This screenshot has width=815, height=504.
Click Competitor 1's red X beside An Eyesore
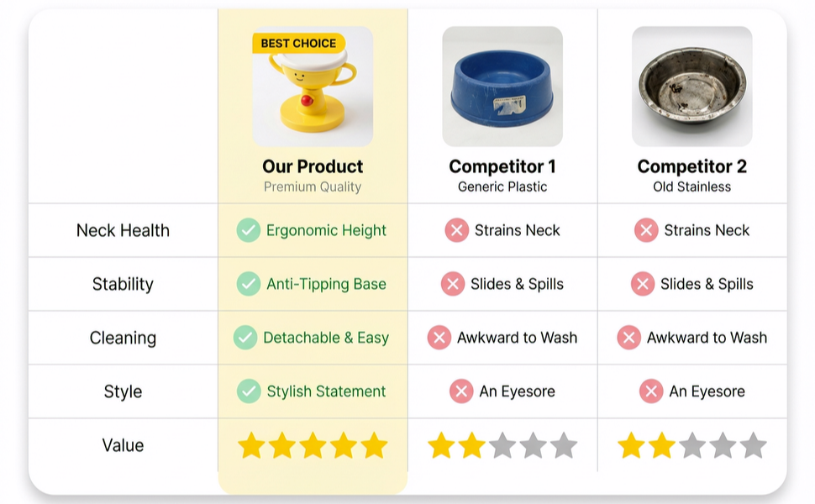[x=460, y=391]
